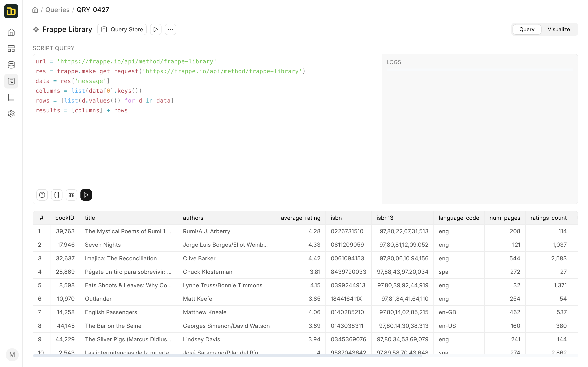Open the Query Store data source selector
The height and width of the screenshot is (367, 588).
click(x=122, y=29)
